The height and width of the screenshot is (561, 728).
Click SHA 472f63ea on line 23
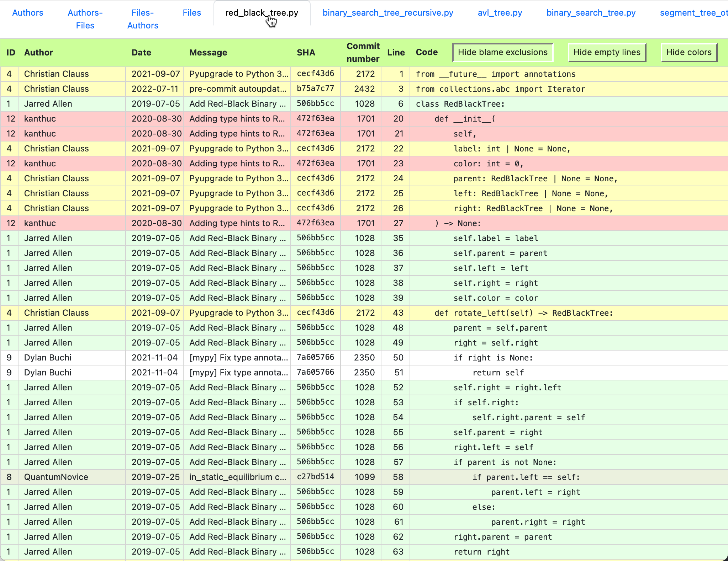click(315, 163)
